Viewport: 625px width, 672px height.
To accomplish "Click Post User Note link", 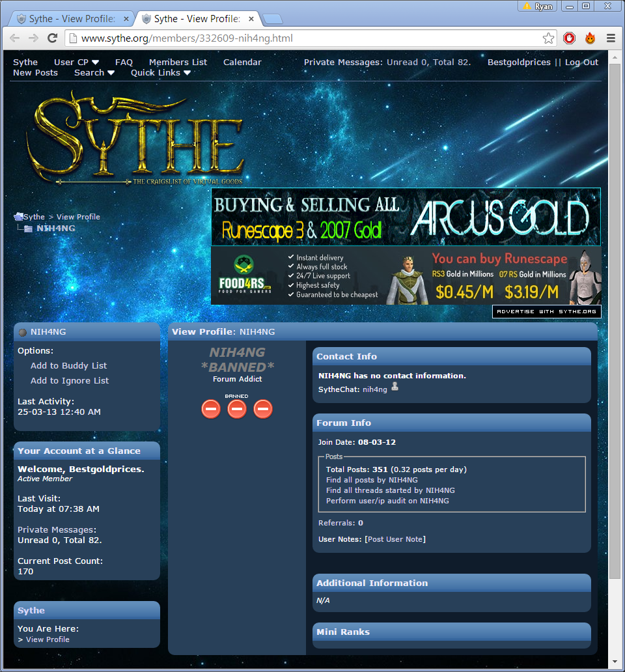I will pyautogui.click(x=395, y=539).
